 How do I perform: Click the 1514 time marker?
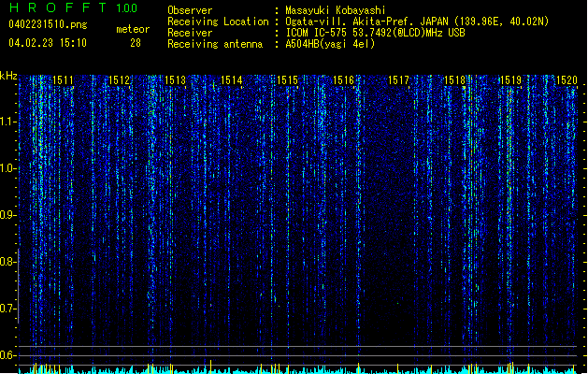click(232, 80)
